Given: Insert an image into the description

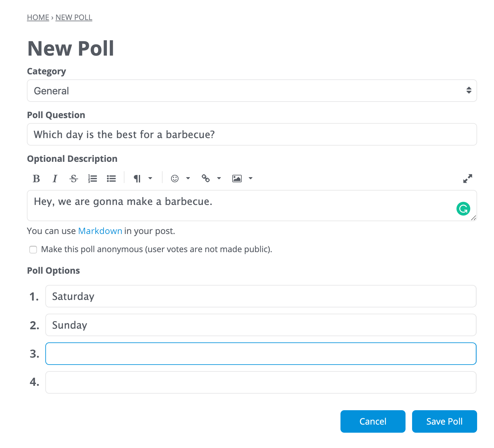Looking at the screenshot, I should [237, 178].
